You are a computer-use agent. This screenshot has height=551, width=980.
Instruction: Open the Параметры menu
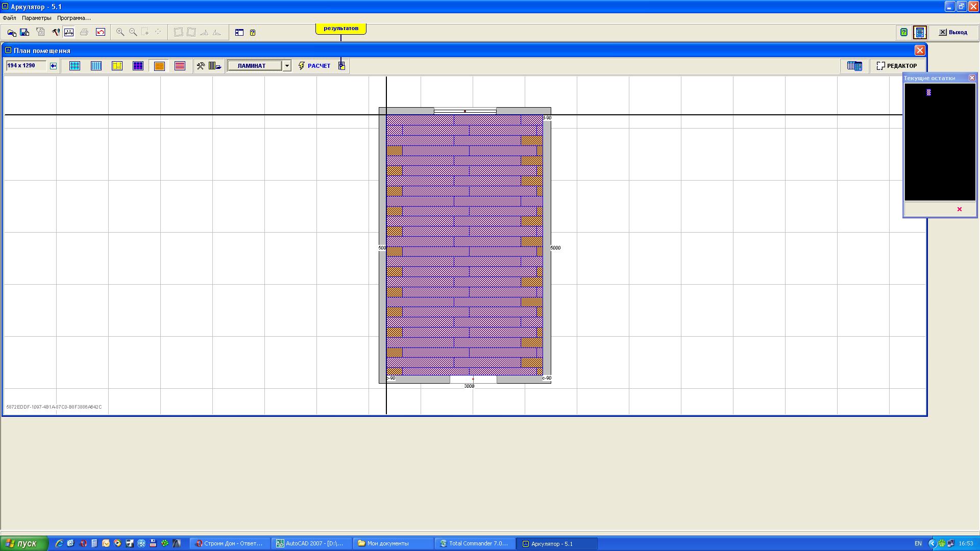[x=36, y=18]
